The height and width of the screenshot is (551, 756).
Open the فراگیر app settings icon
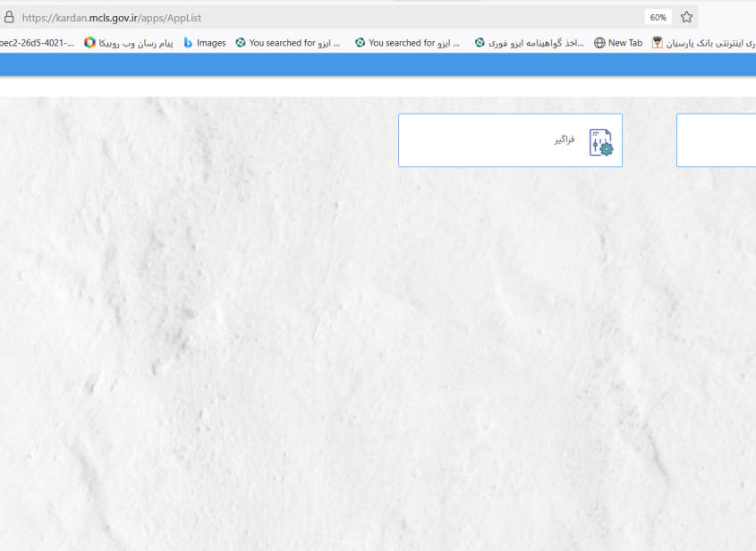tap(601, 142)
